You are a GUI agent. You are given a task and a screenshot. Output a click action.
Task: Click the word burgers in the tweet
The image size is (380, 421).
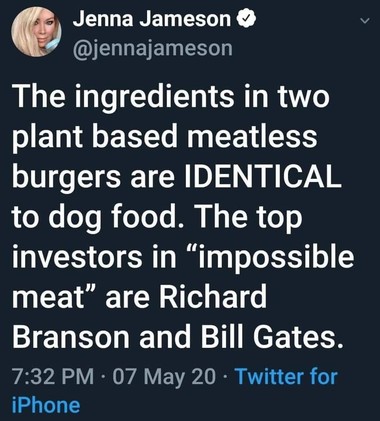point(66,178)
